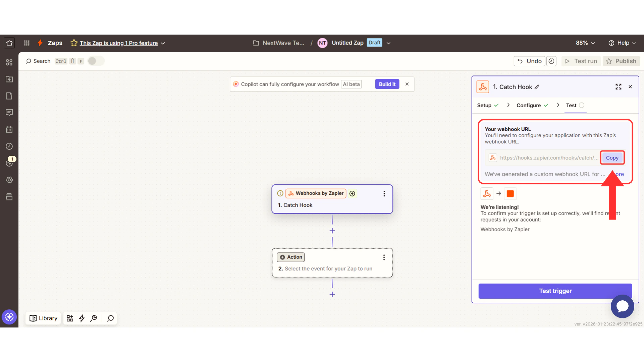Click the home icon in the left sidebar
Screen dimensions: 644x362
coord(9,43)
